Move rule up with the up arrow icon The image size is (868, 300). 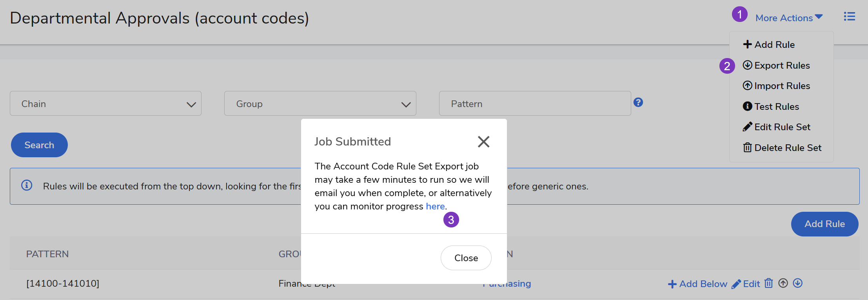tap(783, 283)
